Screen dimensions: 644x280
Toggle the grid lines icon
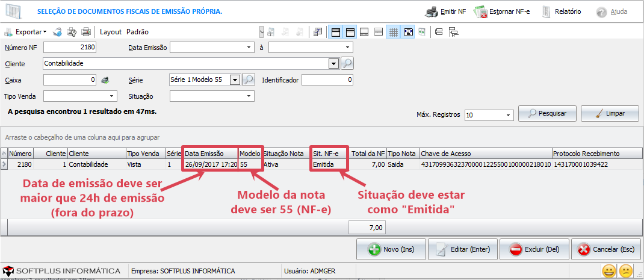click(x=394, y=32)
